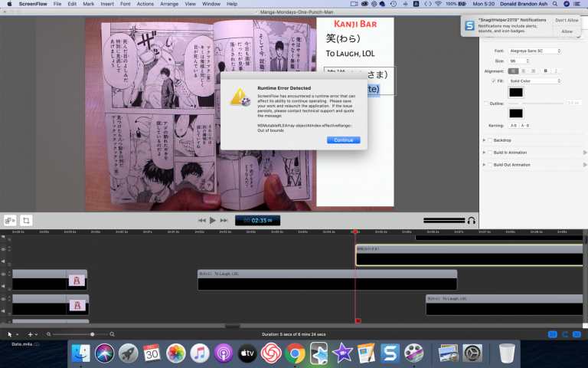This screenshot has height=368, width=588.
Task: Preview Build In Animation with play arrow
Action: click(x=585, y=153)
